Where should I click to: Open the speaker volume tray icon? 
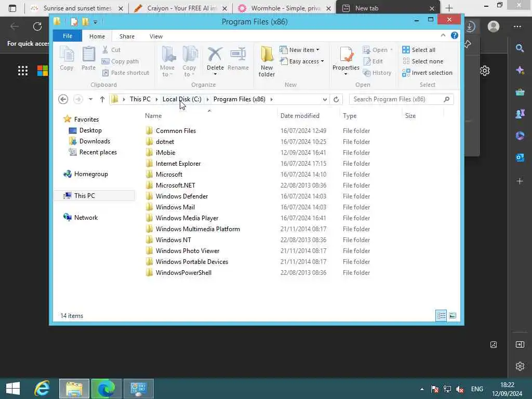click(x=460, y=389)
